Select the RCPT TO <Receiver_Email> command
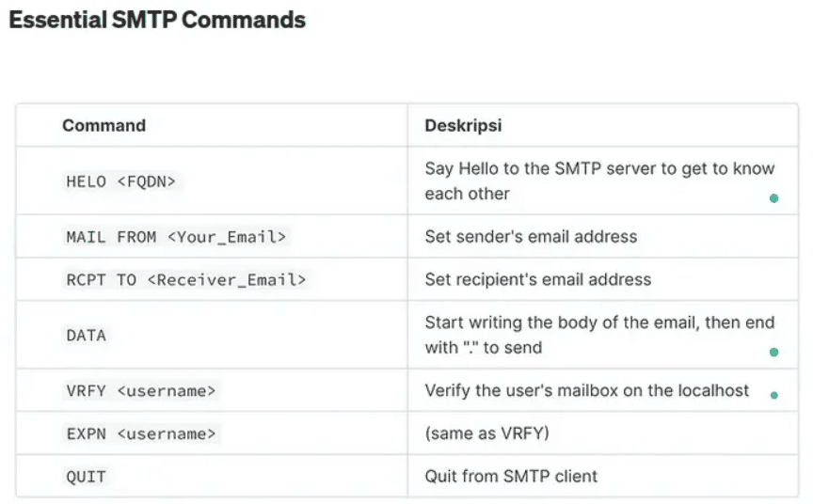The image size is (813, 504). (x=185, y=279)
